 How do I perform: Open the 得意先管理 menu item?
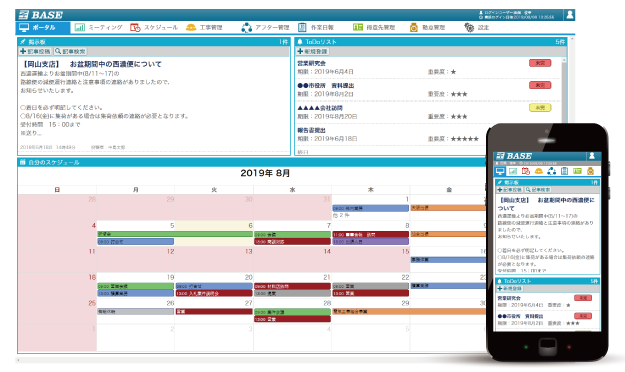coord(374,28)
